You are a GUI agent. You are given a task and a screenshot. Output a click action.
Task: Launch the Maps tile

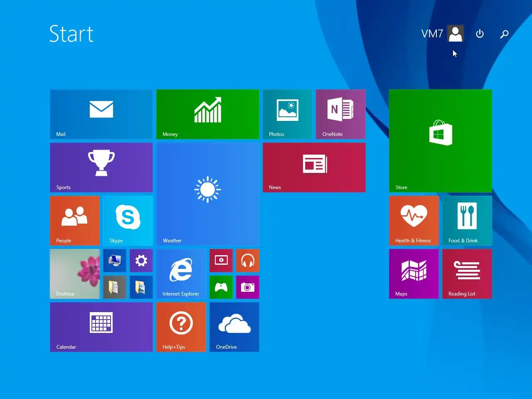[x=414, y=274]
